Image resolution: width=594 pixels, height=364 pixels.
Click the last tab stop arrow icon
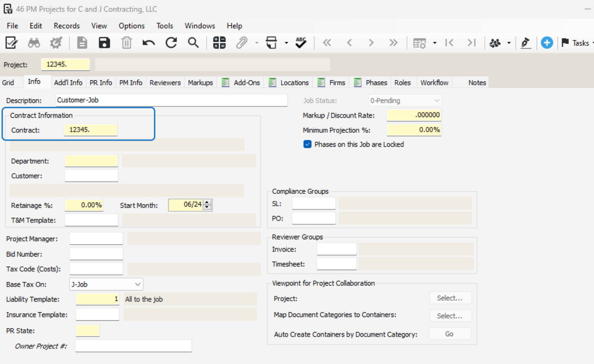pyautogui.click(x=472, y=43)
